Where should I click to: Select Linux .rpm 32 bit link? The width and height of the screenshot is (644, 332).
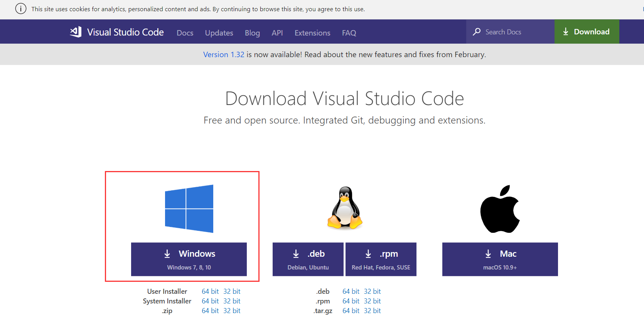tap(373, 301)
